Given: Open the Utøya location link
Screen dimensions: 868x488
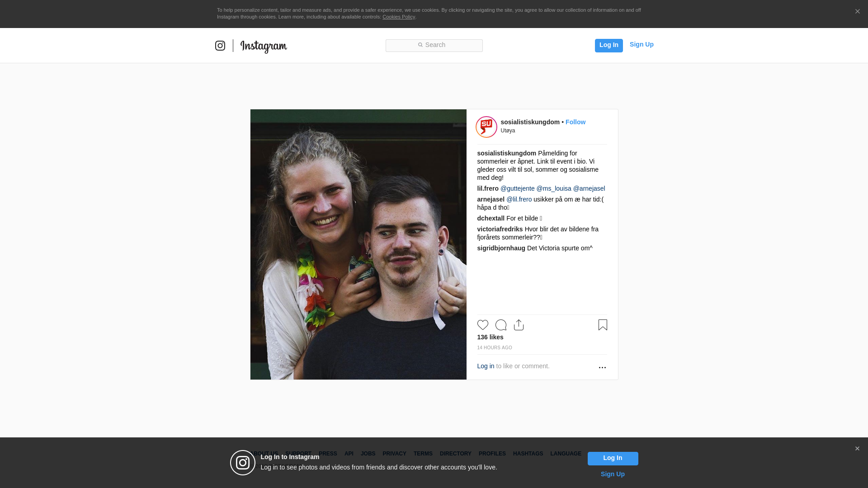Looking at the screenshot, I should click(x=508, y=131).
